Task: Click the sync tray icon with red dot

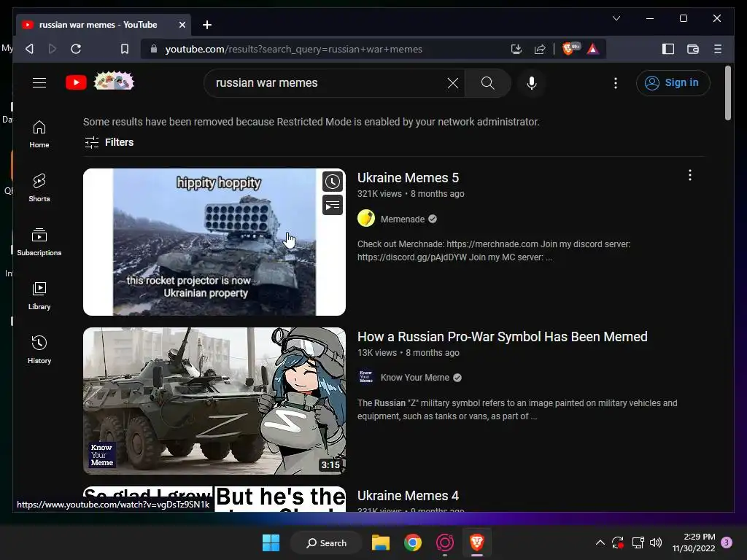Action: (x=618, y=542)
